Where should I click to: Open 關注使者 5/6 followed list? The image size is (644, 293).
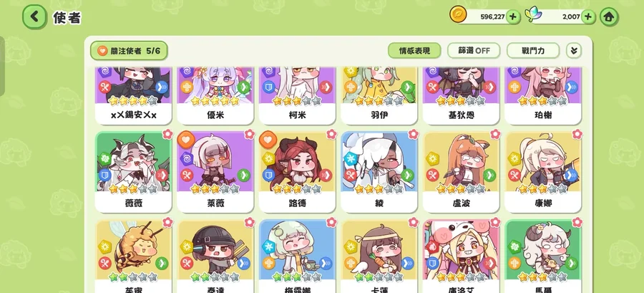click(129, 51)
